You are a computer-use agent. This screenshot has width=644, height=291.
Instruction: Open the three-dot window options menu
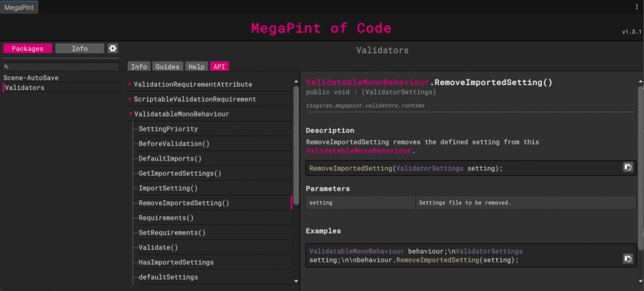tap(636, 6)
